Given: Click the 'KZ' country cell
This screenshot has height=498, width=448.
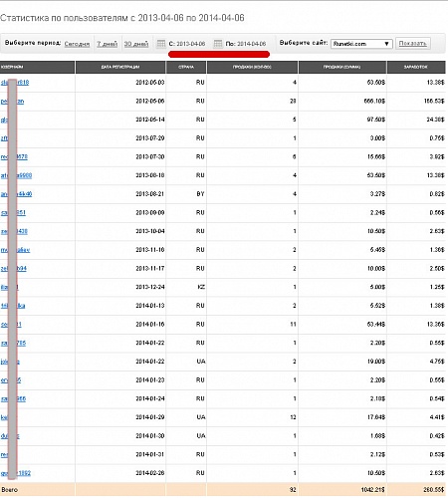Looking at the screenshot, I should click(201, 287).
